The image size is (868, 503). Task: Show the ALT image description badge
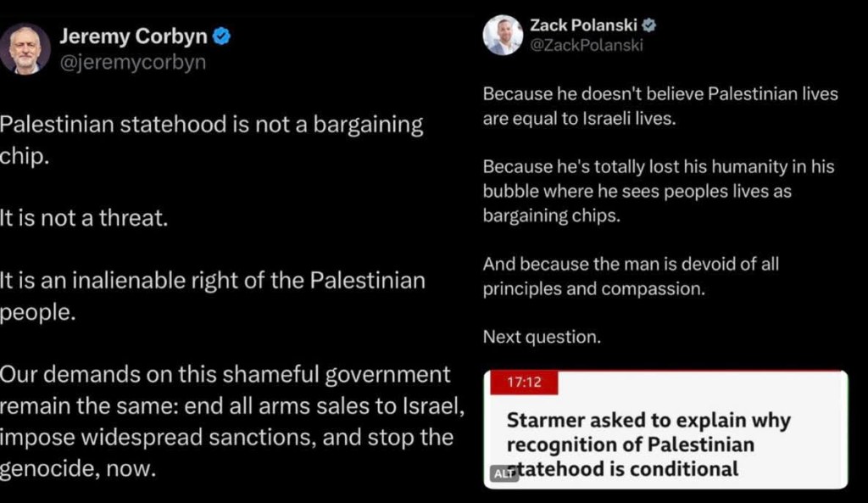point(504,474)
